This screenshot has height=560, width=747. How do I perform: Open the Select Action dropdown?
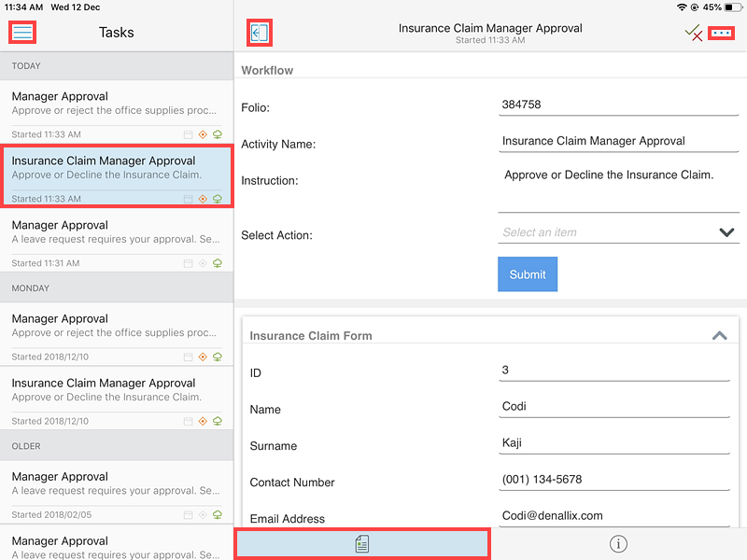pos(618,232)
